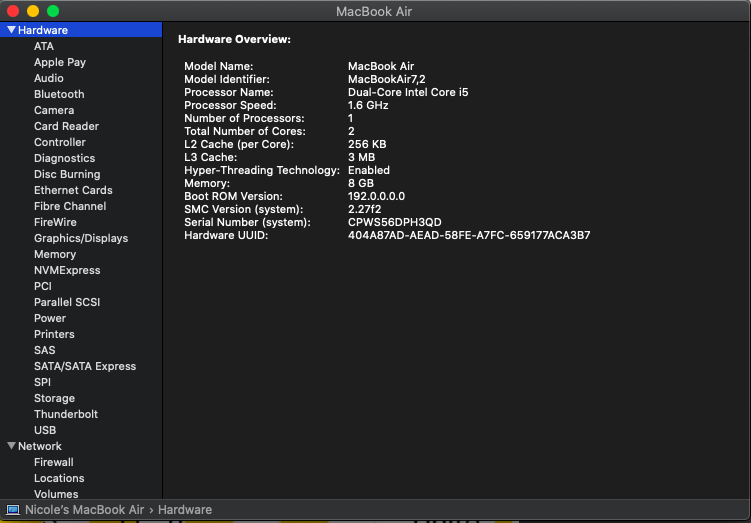Collapse the Network disclosure triangle
The height and width of the screenshot is (523, 751).
[12, 446]
